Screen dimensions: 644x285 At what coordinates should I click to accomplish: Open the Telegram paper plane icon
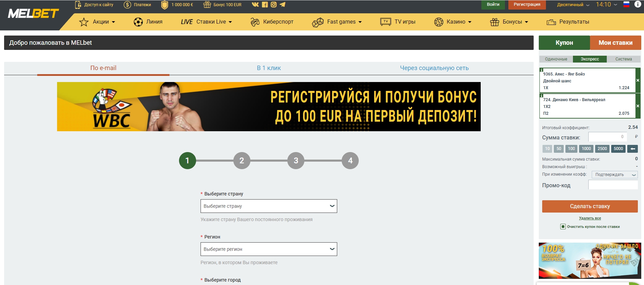(x=283, y=4)
